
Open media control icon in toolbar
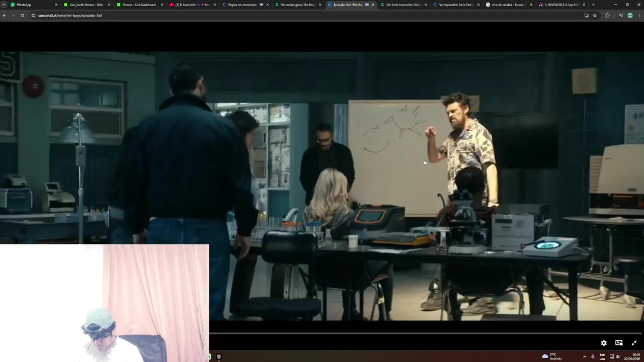(x=621, y=16)
